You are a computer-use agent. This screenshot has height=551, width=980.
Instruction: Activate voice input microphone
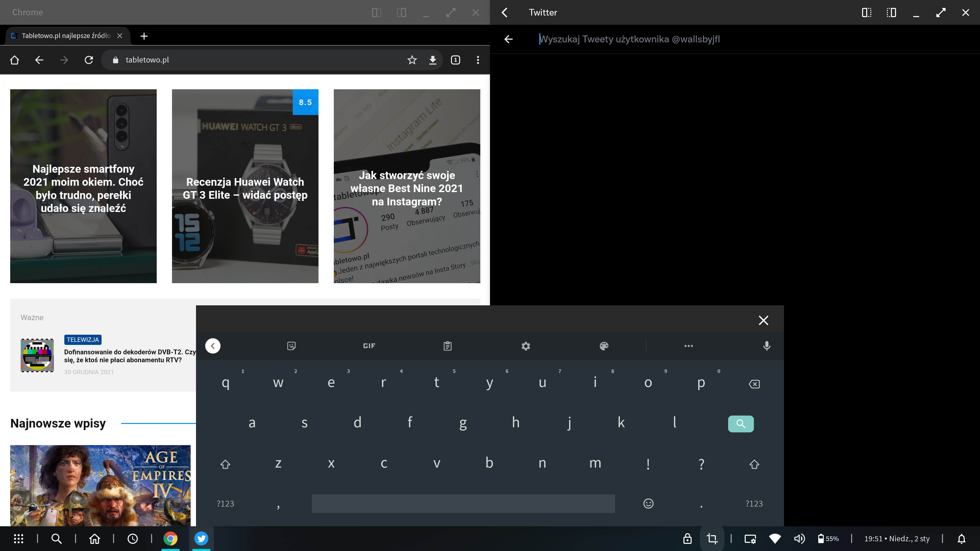click(767, 346)
